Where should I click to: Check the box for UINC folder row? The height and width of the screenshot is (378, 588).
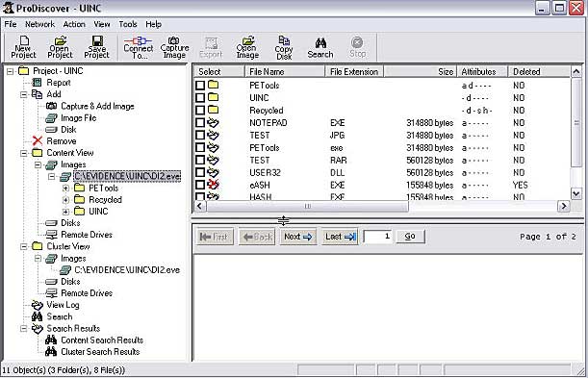coord(200,98)
